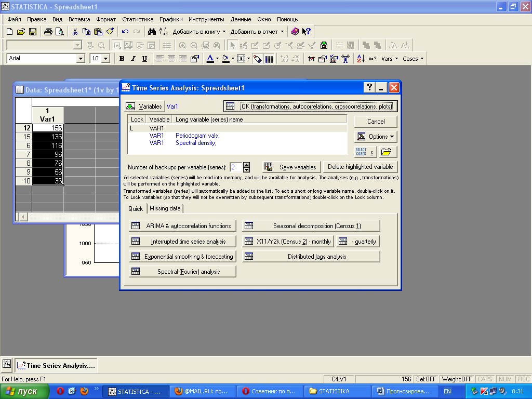Screen dimensions: 532x399
Task: Increase number of backups spinner up
Action: click(247, 165)
